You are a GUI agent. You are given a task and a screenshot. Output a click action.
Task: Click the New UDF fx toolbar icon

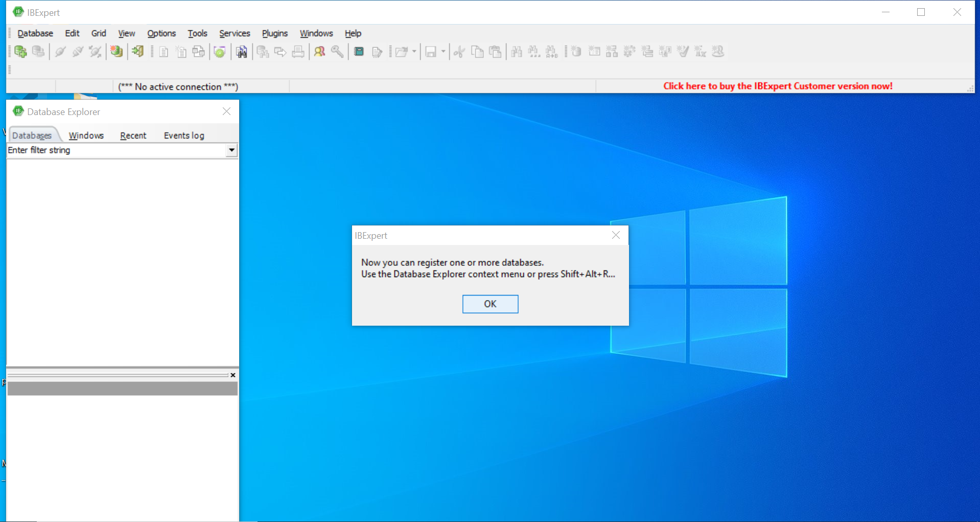[701, 52]
